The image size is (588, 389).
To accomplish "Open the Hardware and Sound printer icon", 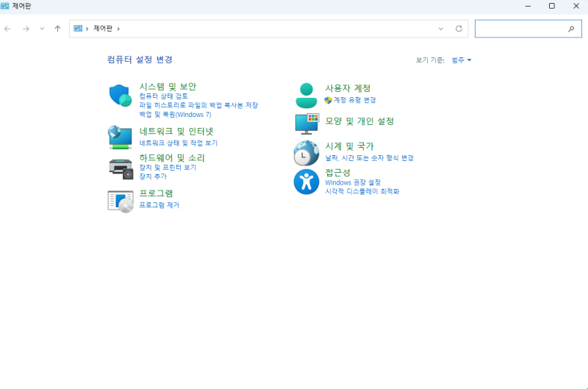I will tap(121, 169).
